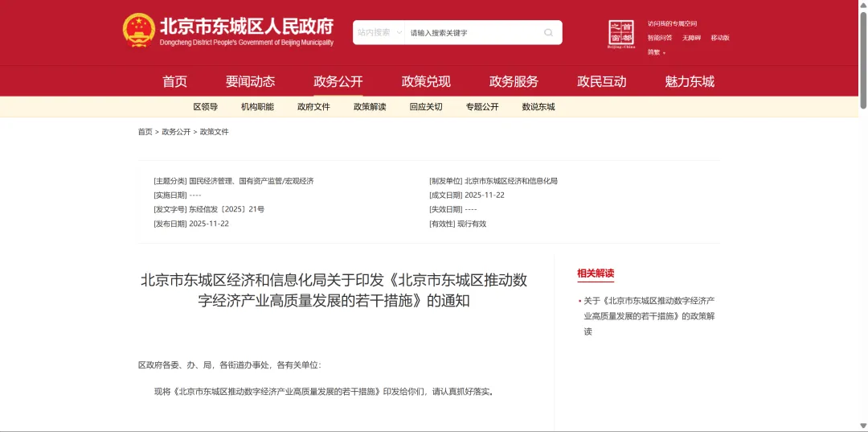The width and height of the screenshot is (868, 432).
Task: Open the 访问我的专属空间 link
Action: (672, 23)
